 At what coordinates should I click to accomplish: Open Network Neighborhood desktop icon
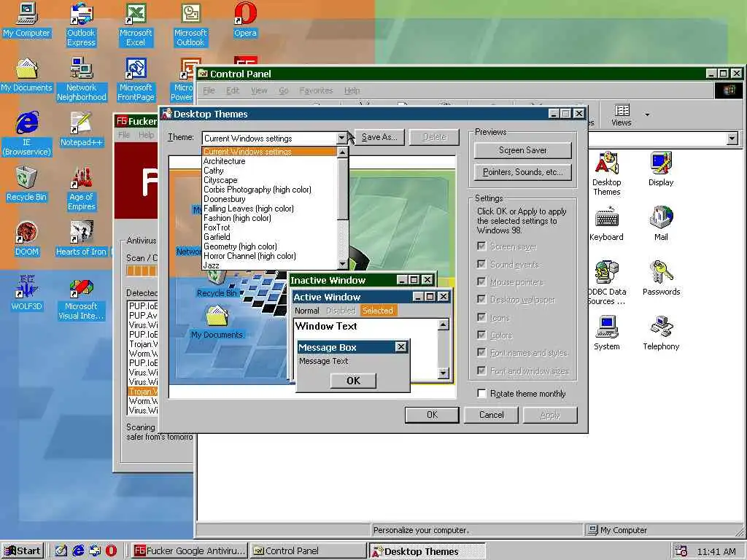tap(82, 79)
